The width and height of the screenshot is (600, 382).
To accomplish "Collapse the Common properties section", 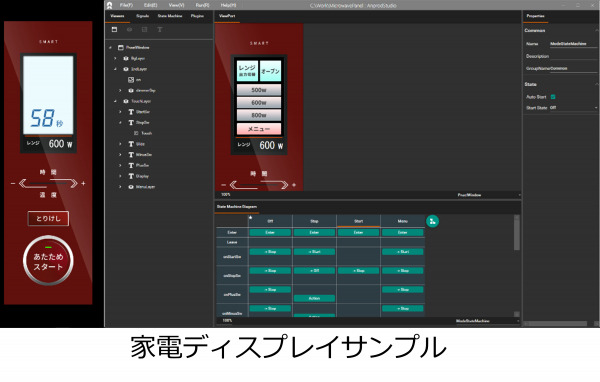I will pyautogui.click(x=596, y=30).
